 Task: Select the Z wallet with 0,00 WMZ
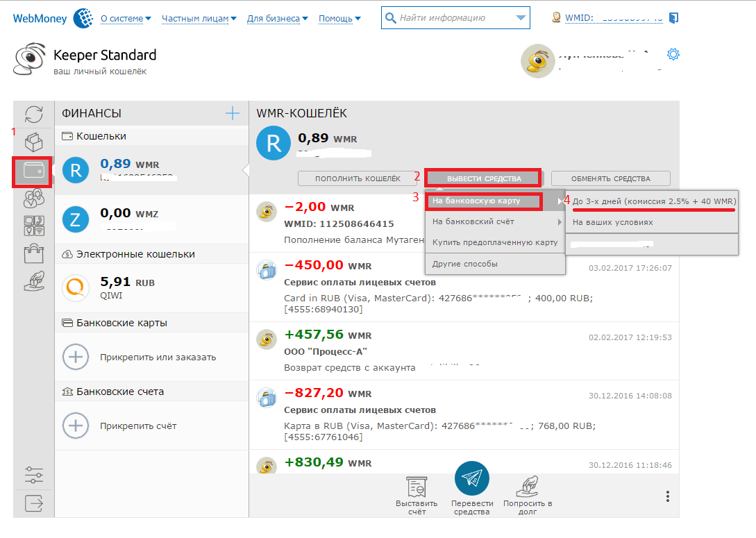click(152, 219)
